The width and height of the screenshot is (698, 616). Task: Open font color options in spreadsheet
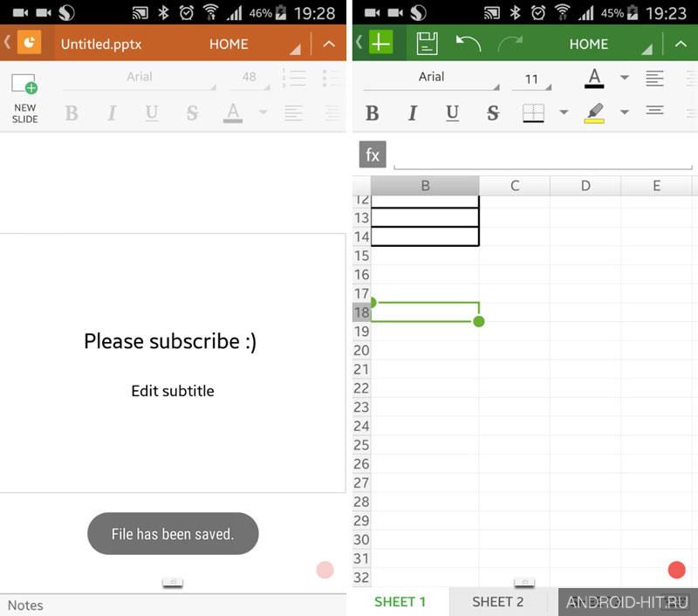(x=625, y=78)
